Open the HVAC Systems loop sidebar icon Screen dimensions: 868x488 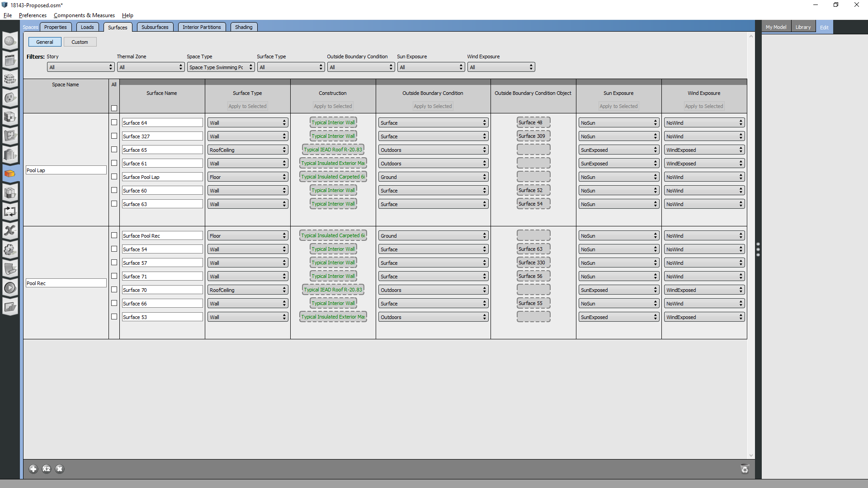click(9, 211)
